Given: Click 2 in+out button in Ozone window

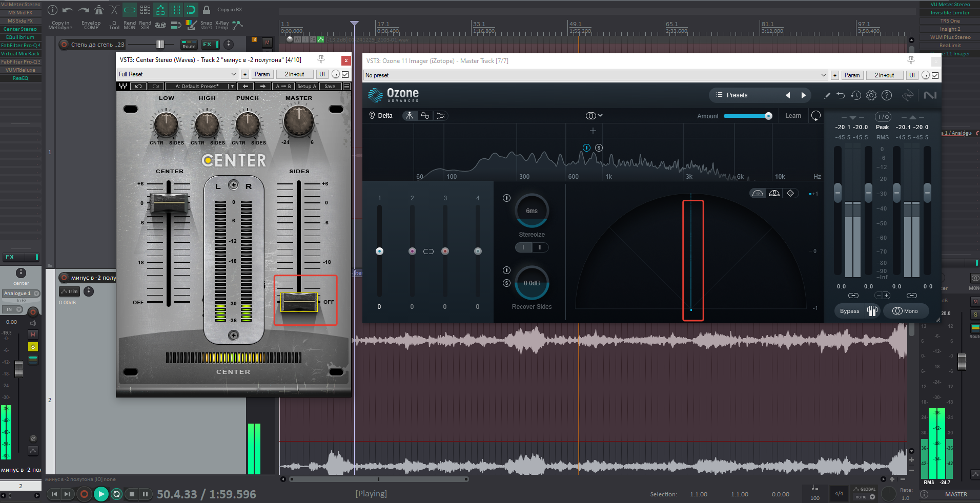Looking at the screenshot, I should tap(884, 75).
